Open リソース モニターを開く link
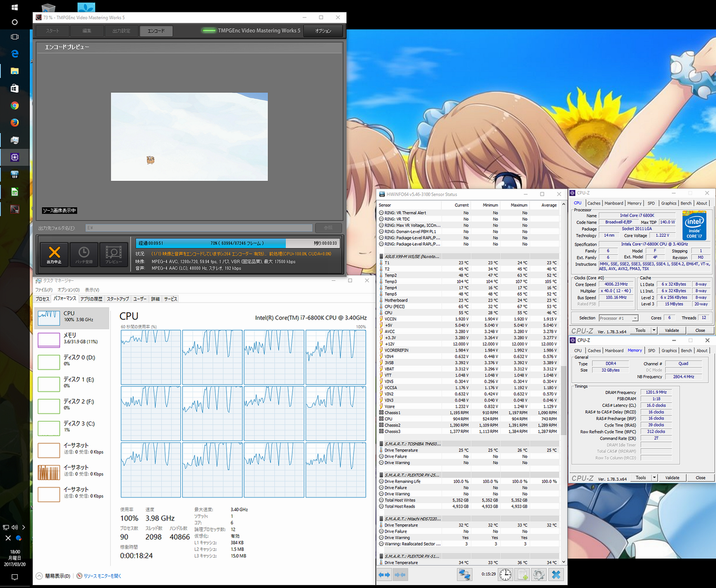716x588 pixels. point(102,576)
